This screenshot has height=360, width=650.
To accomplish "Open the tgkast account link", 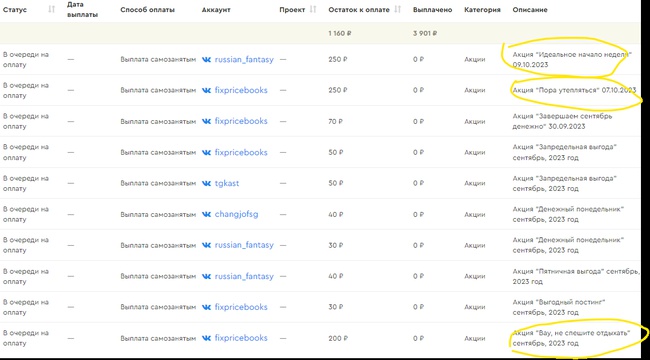I will click(227, 183).
